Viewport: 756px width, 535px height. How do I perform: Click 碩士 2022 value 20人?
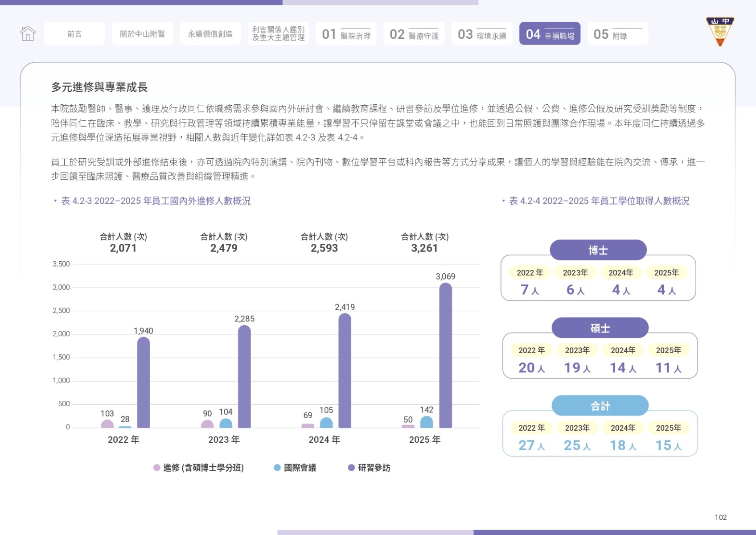click(x=532, y=368)
